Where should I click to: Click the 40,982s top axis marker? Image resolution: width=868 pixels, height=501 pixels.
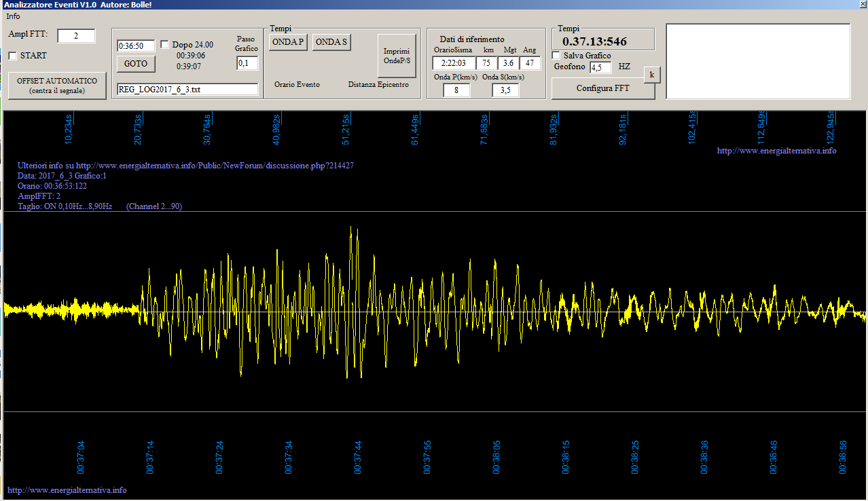(276, 129)
